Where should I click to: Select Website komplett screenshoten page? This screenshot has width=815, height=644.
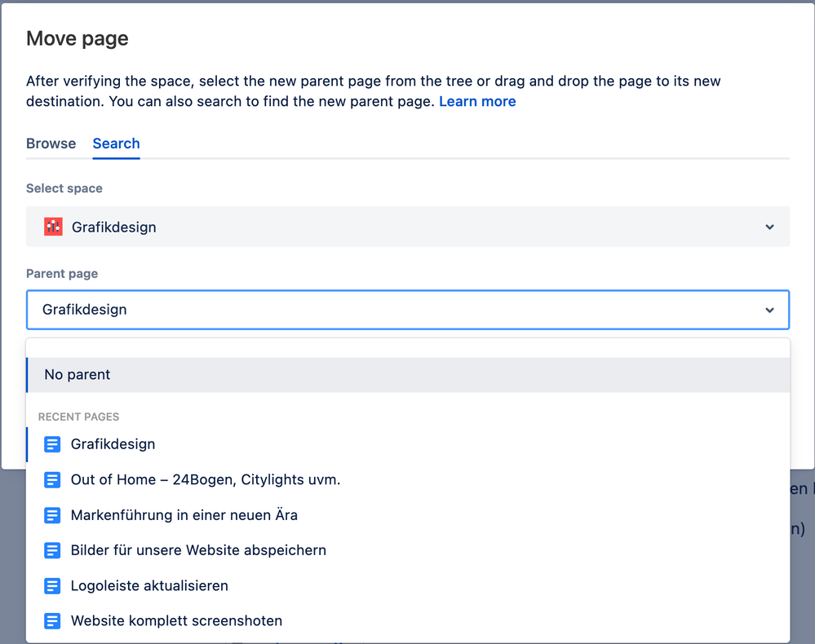176,620
